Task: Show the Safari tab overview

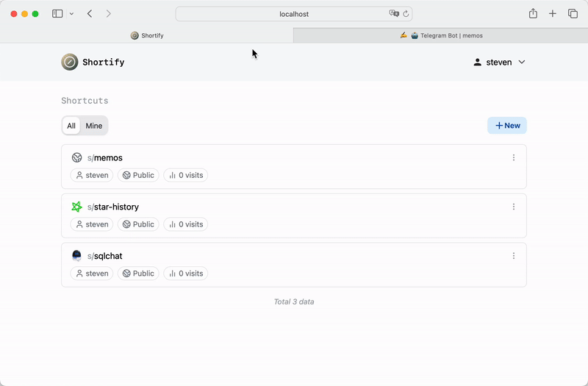Action: (x=573, y=14)
